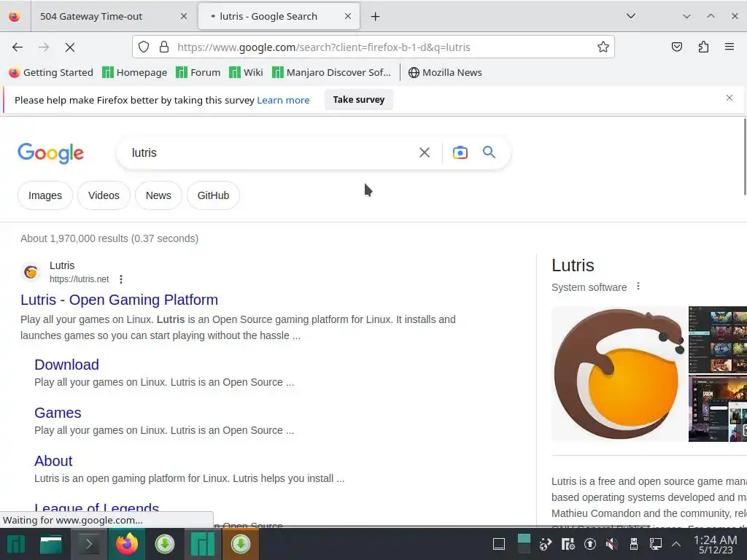The height and width of the screenshot is (560, 747).
Task: Click the magnifier search button
Action: coord(489,152)
